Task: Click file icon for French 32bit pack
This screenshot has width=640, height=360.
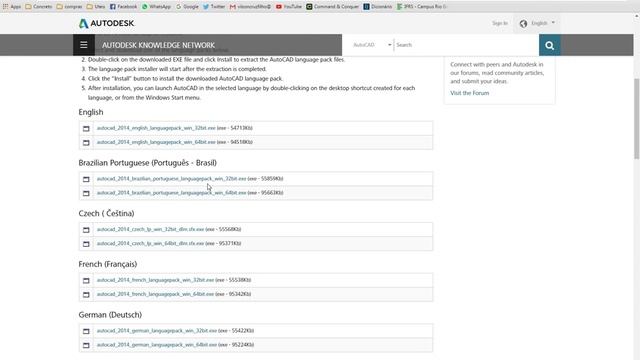Action: click(x=86, y=280)
